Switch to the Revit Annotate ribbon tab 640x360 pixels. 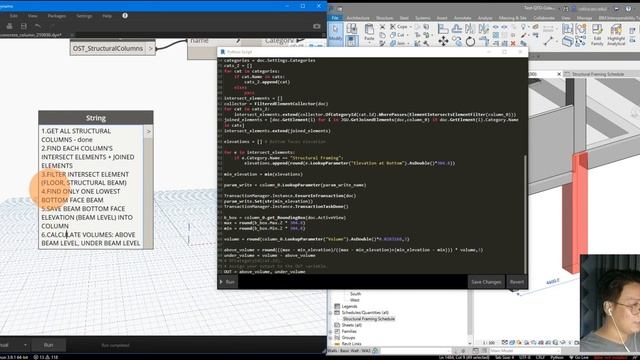[x=462, y=18]
